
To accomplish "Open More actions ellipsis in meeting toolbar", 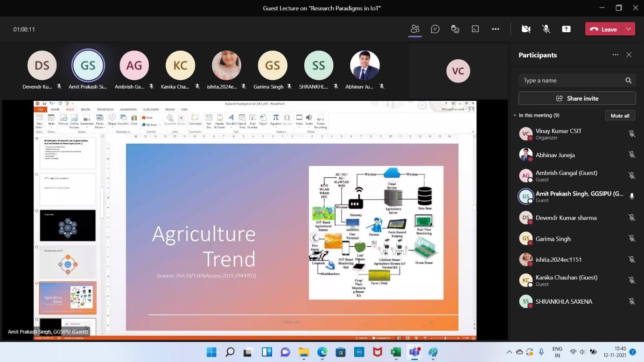I will (x=495, y=29).
